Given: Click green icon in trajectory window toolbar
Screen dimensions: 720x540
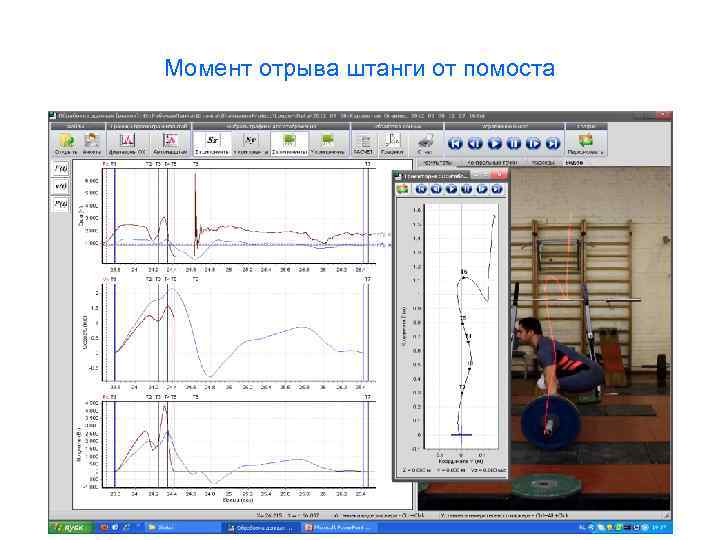Looking at the screenshot, I should point(403,189).
